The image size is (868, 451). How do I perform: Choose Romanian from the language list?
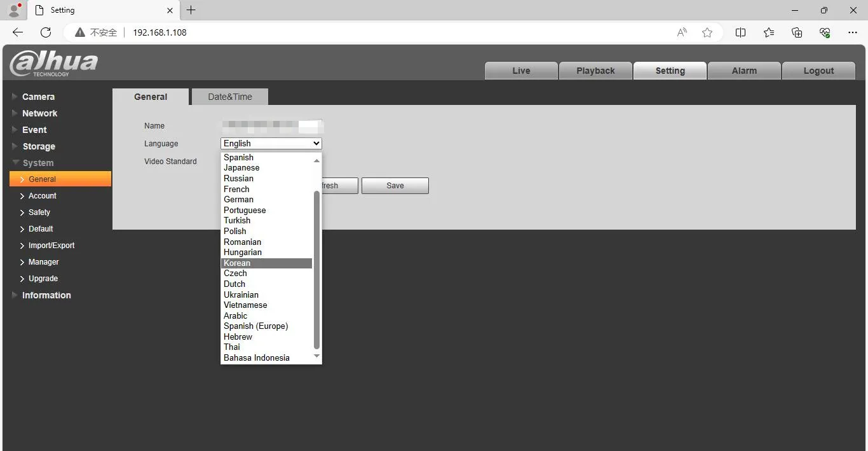click(267, 242)
